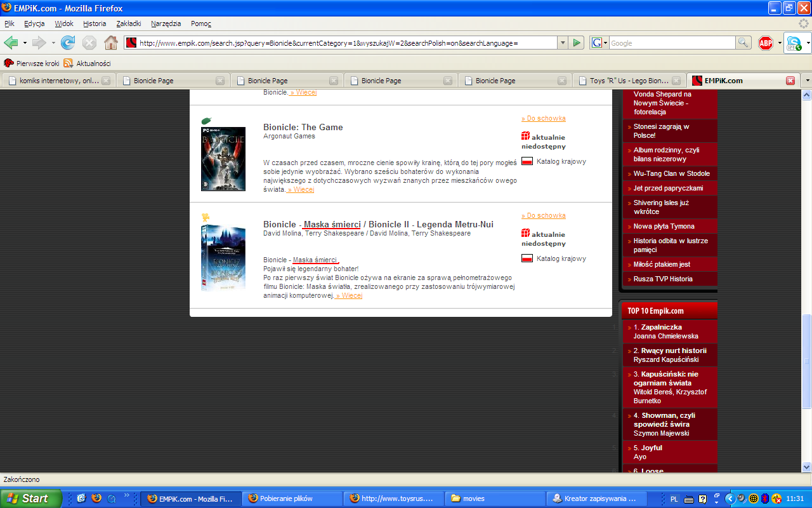Switch to the Pobieranie plików taskbar window
This screenshot has height=508, width=812.
(x=292, y=498)
